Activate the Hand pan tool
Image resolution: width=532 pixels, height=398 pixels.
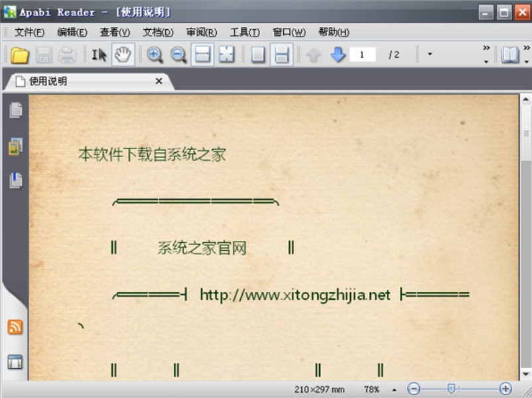(x=123, y=54)
